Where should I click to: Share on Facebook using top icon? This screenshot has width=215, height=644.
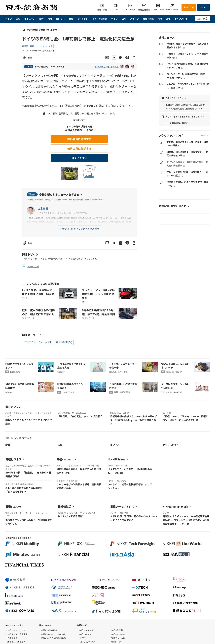[x=127, y=58]
